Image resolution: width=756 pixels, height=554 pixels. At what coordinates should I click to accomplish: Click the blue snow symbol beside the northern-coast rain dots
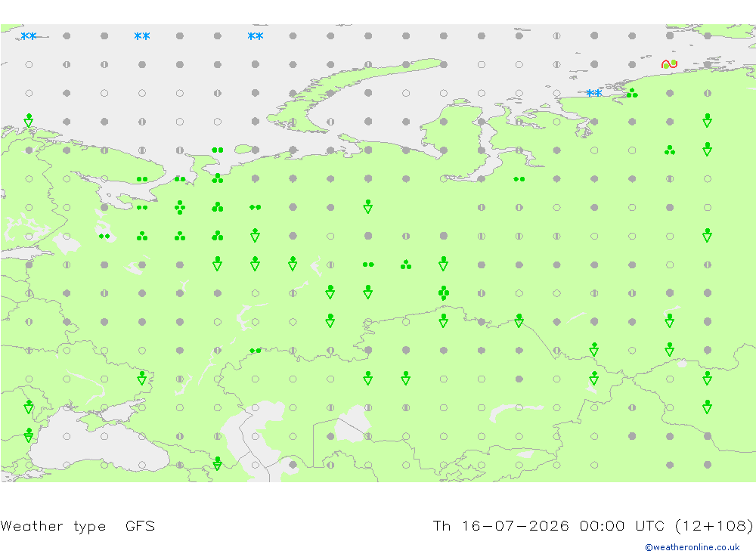coord(593,92)
